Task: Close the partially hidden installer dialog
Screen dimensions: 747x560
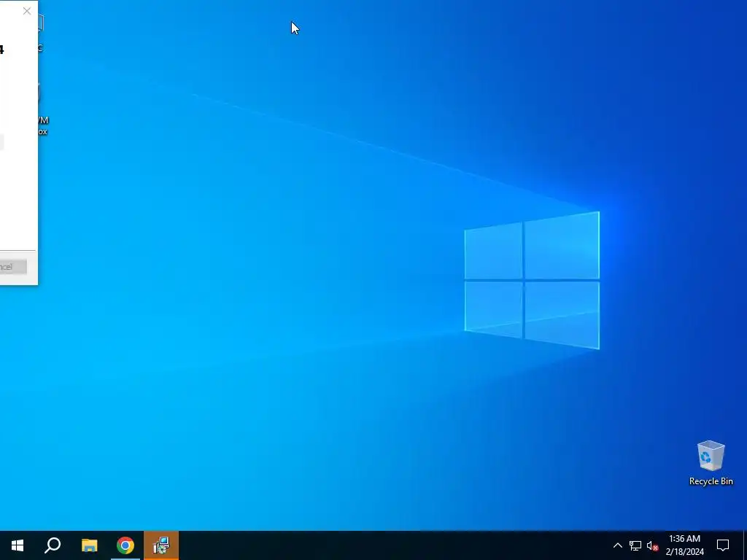Action: 27,11
